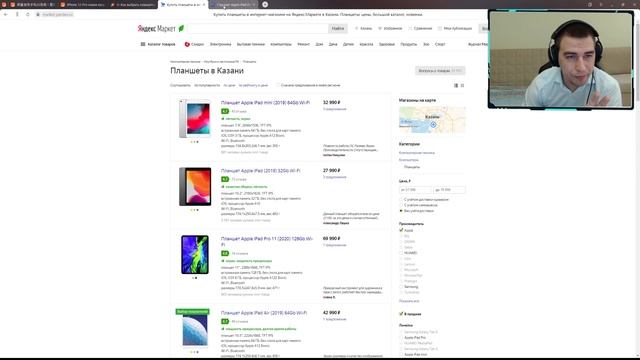Click the green leaf icon by logo
Image resolution: width=640 pixels, height=360 pixels.
coord(181,28)
